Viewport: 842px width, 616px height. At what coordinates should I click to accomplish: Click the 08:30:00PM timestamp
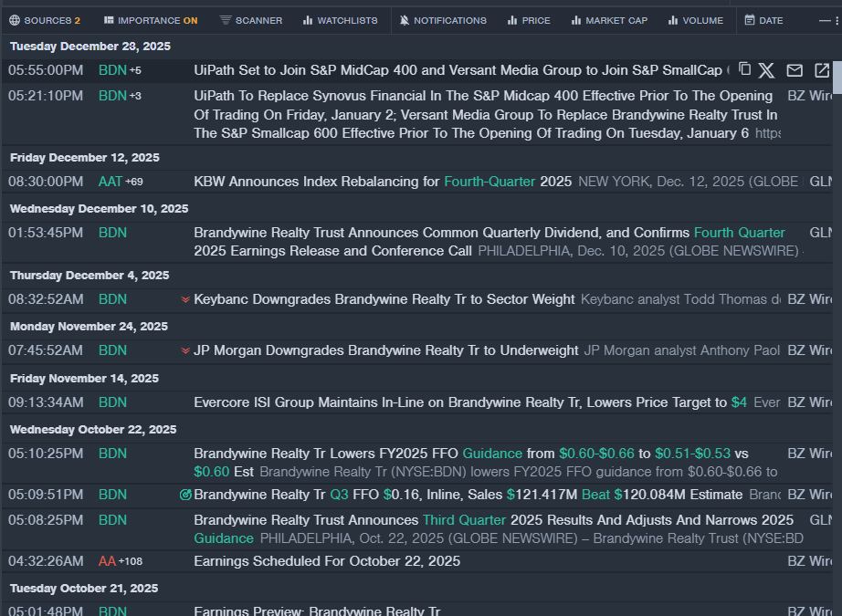[46, 182]
